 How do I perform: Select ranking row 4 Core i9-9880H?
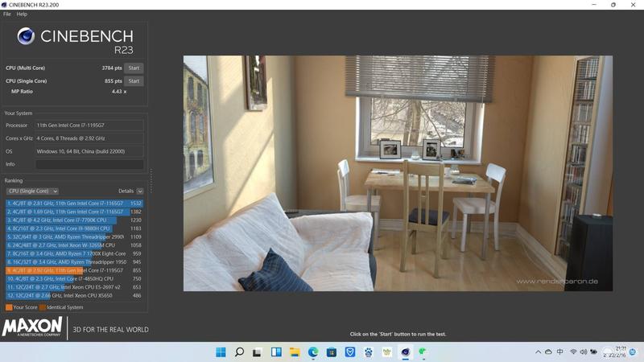tap(74, 228)
